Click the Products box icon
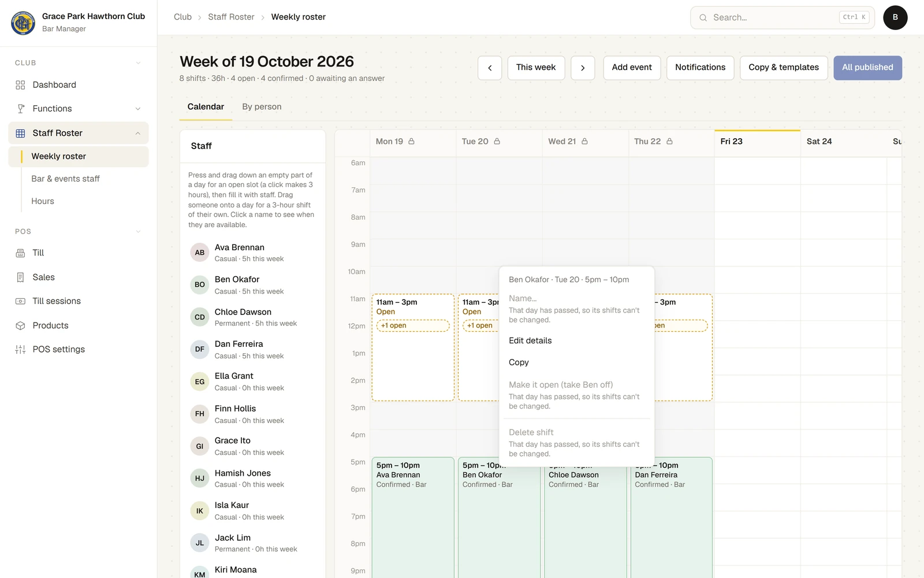This screenshot has width=924, height=578. tap(20, 325)
